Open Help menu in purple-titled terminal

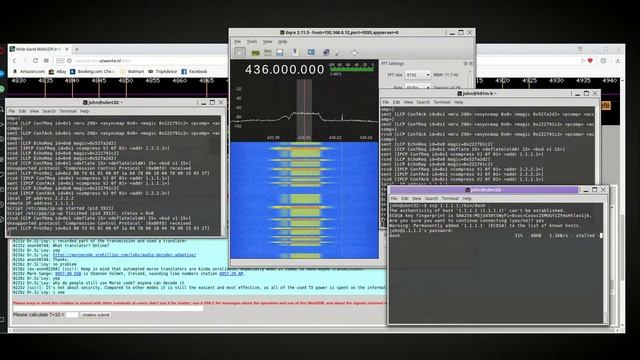(x=467, y=198)
